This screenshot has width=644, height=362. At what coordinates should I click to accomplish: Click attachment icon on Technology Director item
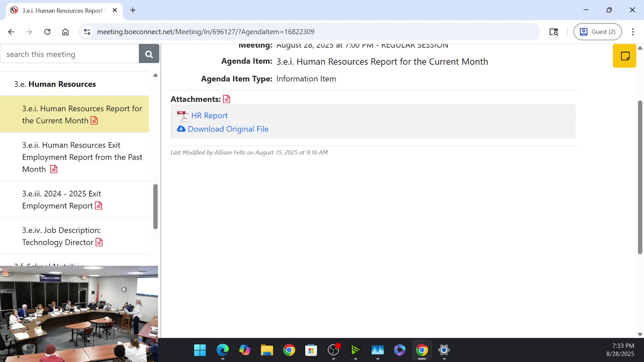pos(99,242)
